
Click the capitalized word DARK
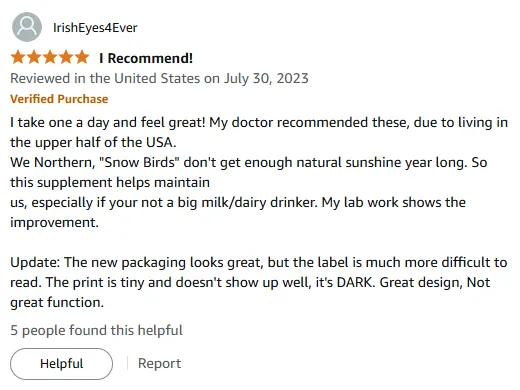356,282
